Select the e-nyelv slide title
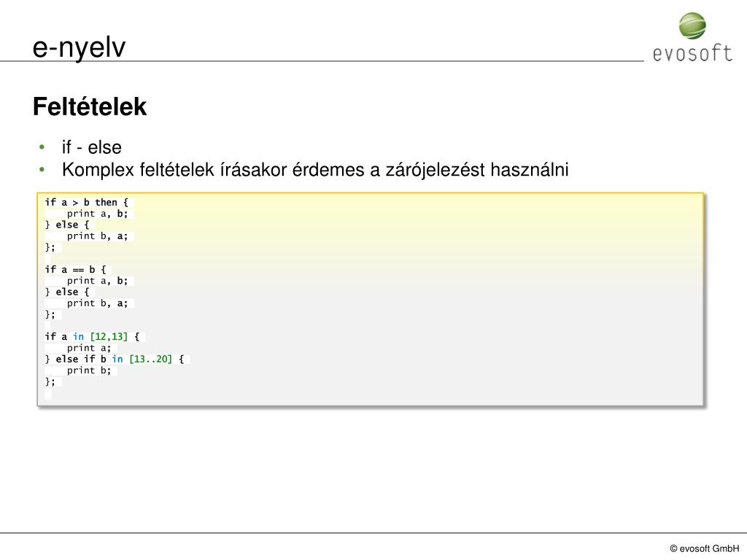Viewport: 747px width, 560px height. point(79,47)
